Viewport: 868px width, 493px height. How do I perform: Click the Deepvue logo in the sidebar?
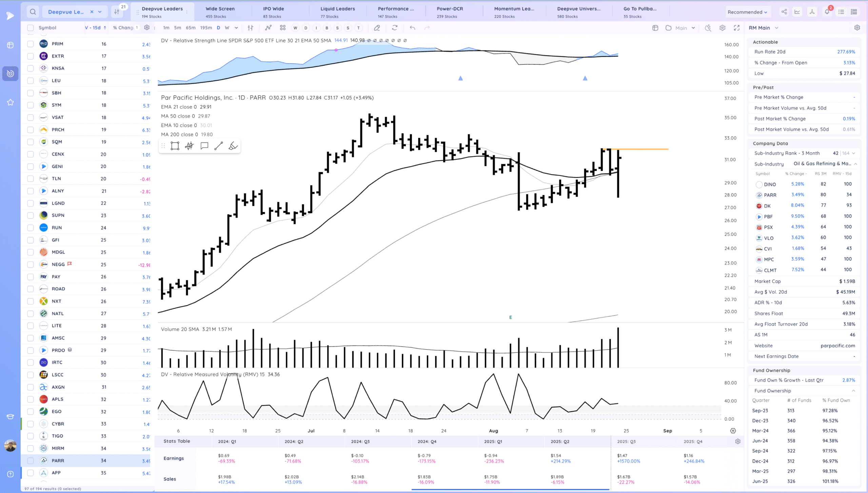pos(10,16)
